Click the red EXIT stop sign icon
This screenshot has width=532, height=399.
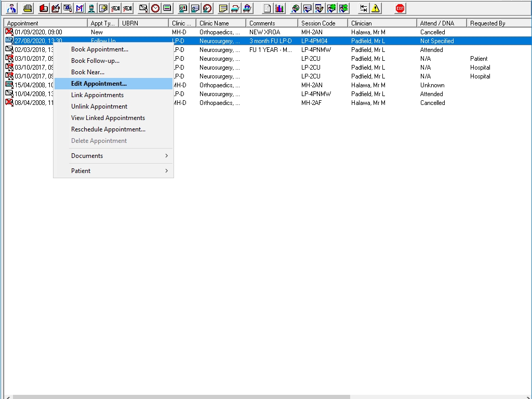(400, 8)
